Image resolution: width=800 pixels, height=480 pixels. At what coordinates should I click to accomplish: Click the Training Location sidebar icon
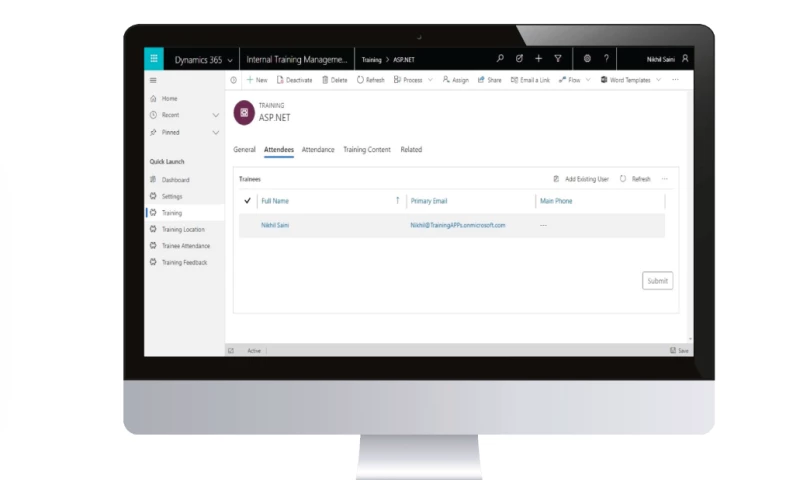(153, 229)
